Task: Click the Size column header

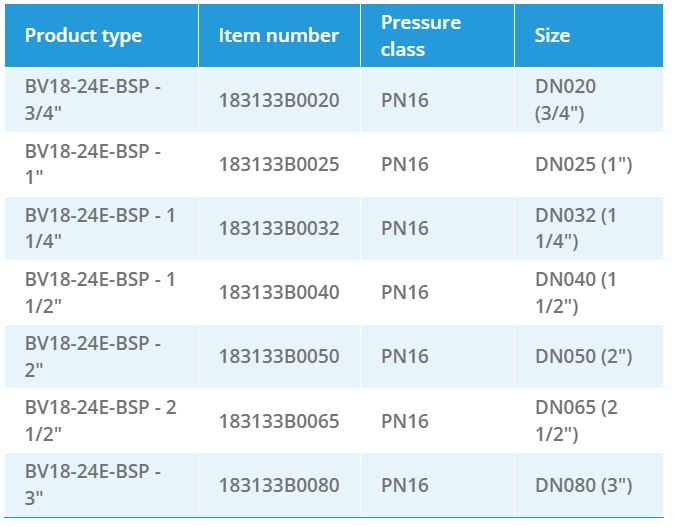Action: 552,36
